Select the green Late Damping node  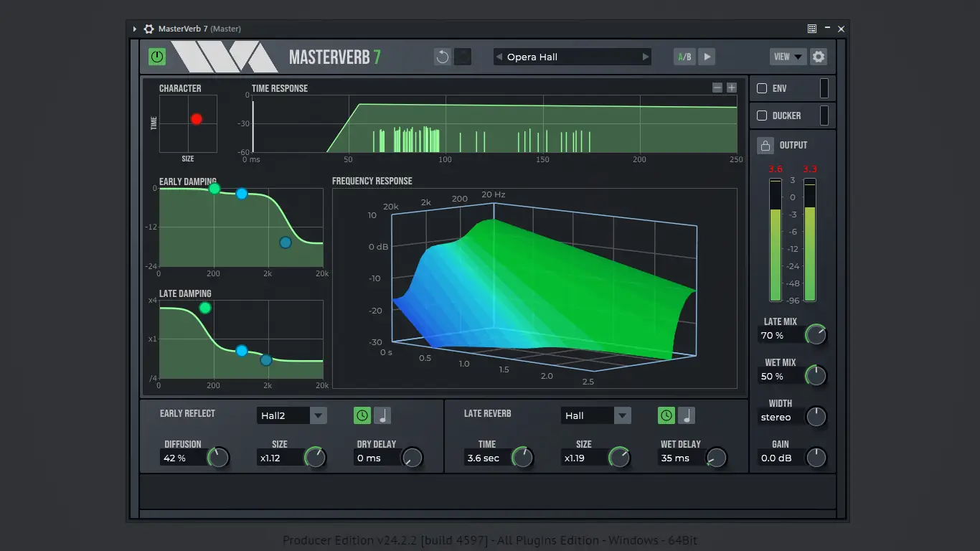(x=205, y=308)
